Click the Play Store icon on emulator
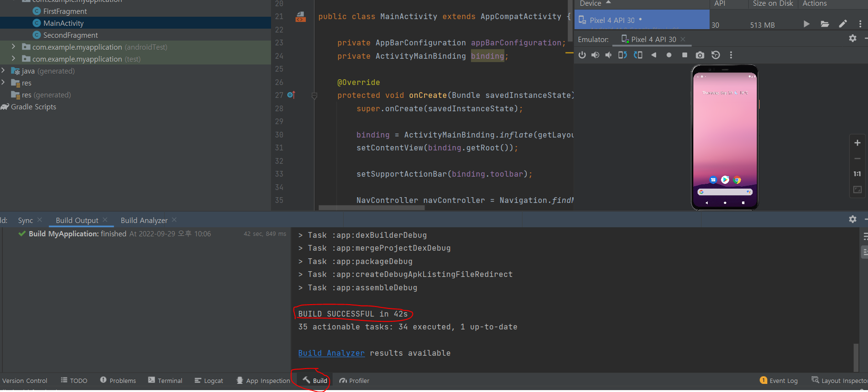Viewport: 868px width, 392px height. point(725,180)
